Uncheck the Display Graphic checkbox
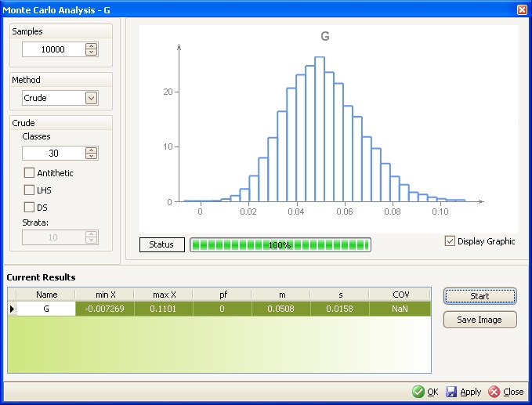 point(450,241)
